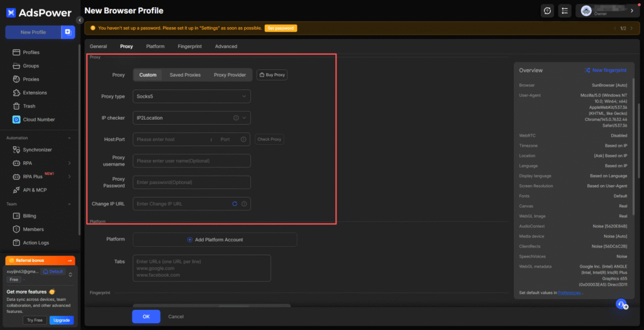Choose the Custom proxy option
The width and height of the screenshot is (644, 330).
click(x=148, y=75)
